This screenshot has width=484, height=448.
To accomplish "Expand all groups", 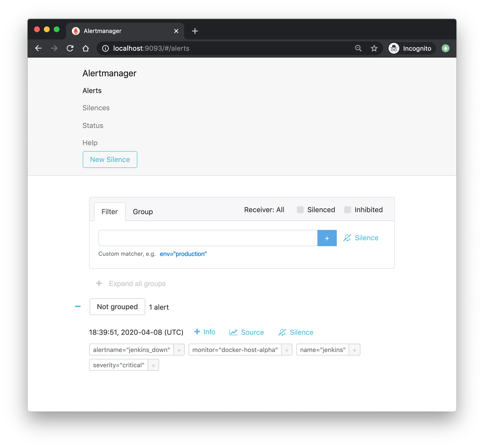I will click(x=131, y=284).
